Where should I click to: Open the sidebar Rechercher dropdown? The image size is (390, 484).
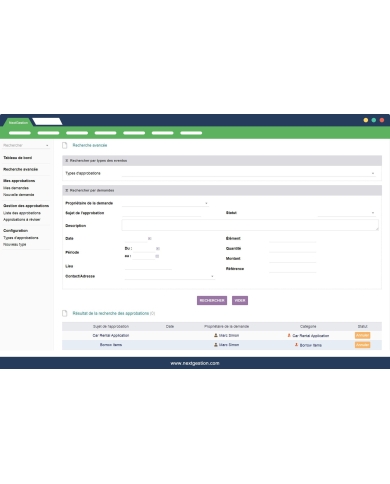tap(26, 145)
